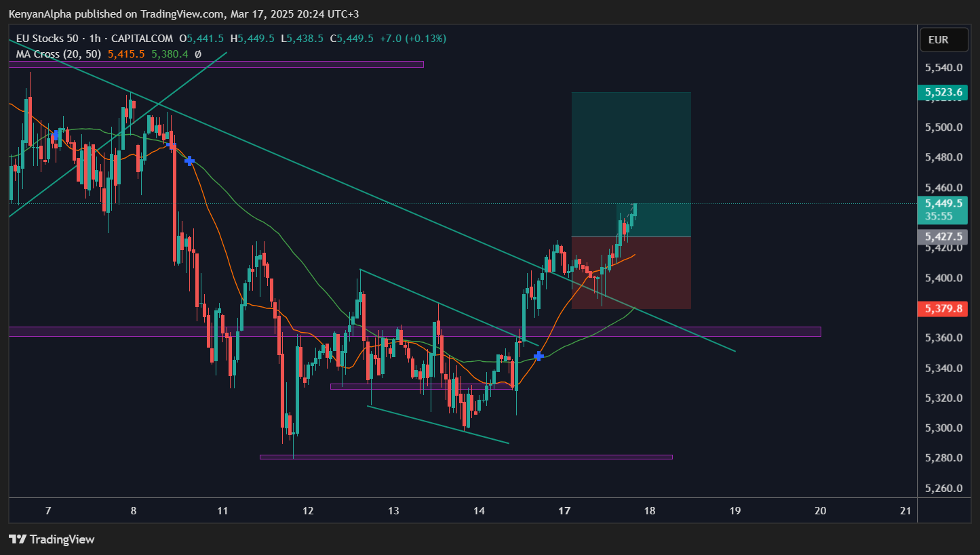Click the change value +7.0 (+0.13%)
The width and height of the screenshot is (980, 555).
(412, 39)
